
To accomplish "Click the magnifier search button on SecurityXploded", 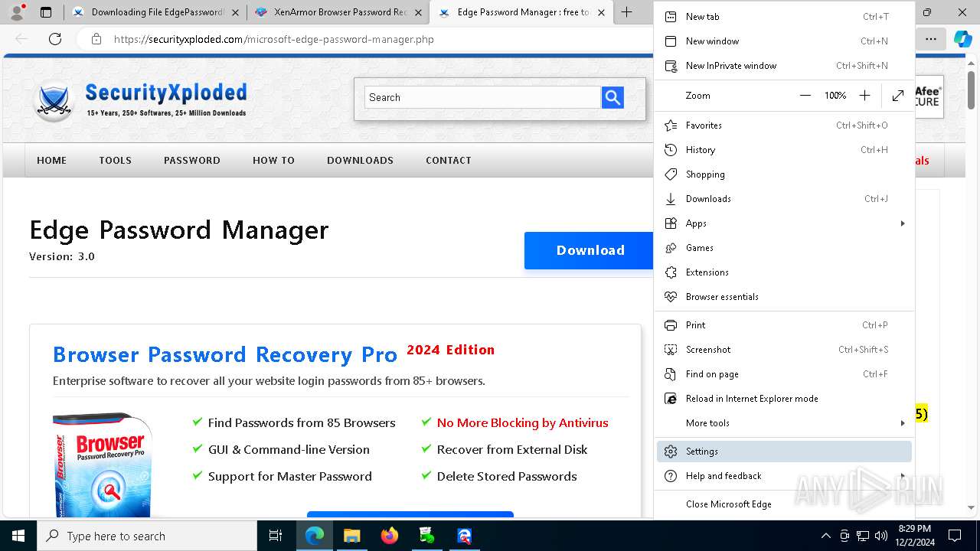I will tap(612, 97).
